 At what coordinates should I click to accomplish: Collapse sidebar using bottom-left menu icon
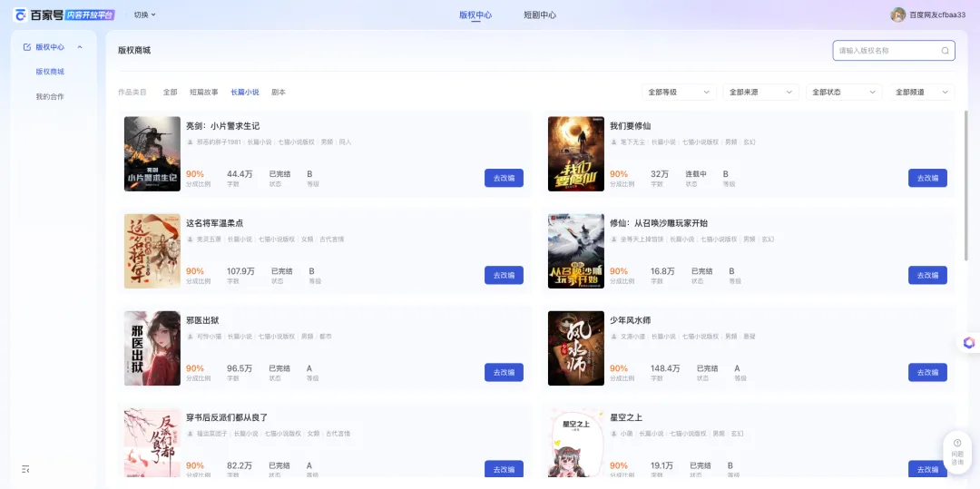click(x=25, y=469)
